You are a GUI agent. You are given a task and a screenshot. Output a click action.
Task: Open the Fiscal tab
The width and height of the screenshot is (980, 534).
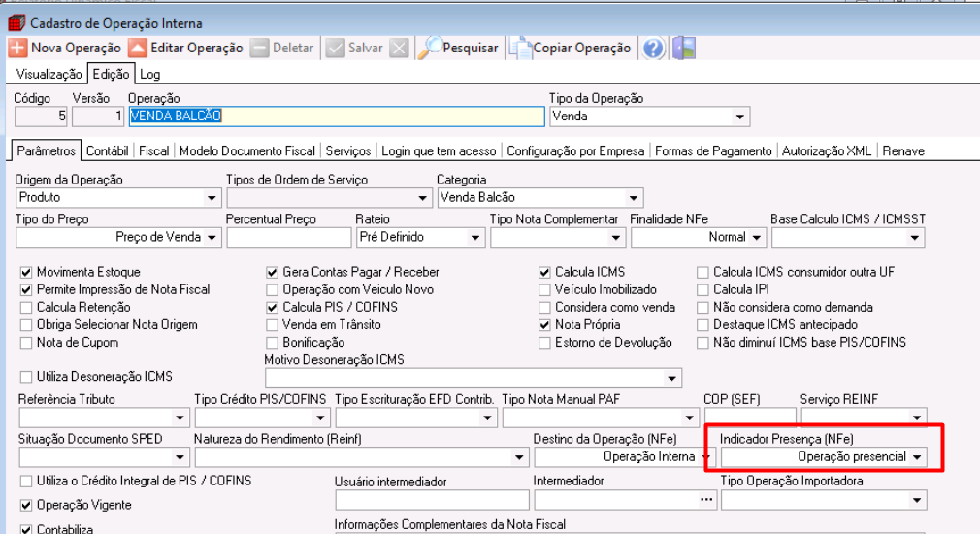point(153,150)
